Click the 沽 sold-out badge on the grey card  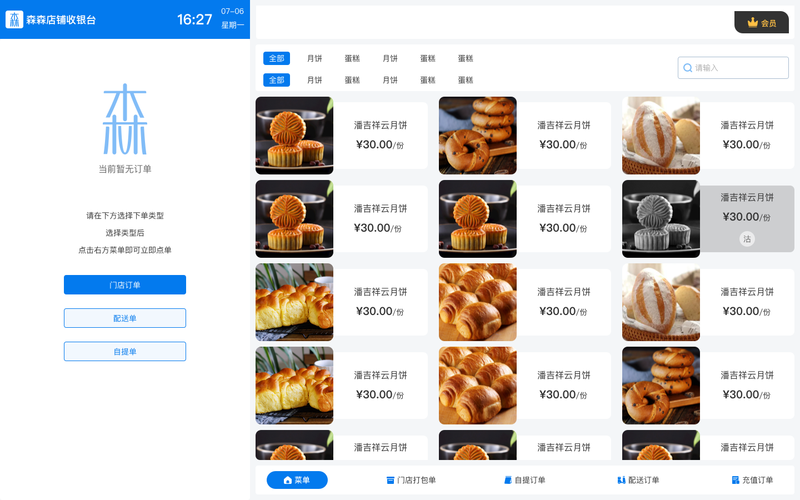[x=747, y=239]
